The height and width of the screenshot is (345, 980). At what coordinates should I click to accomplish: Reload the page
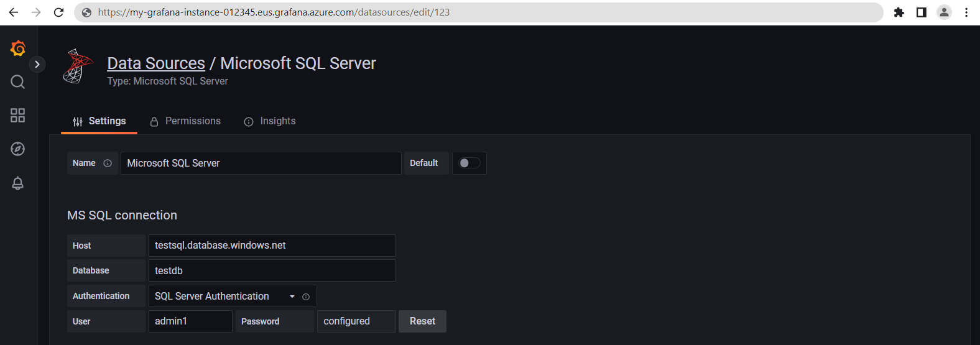coord(58,12)
